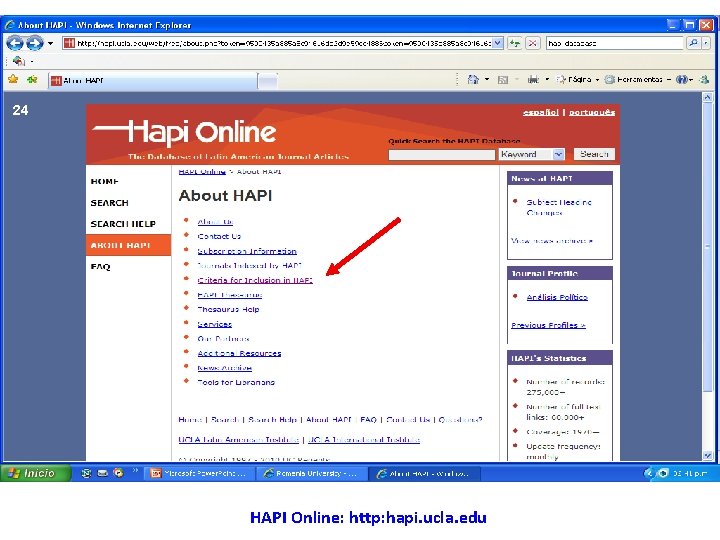Click the Print icon in toolbar
The height and width of the screenshot is (540, 720).
tap(533, 79)
